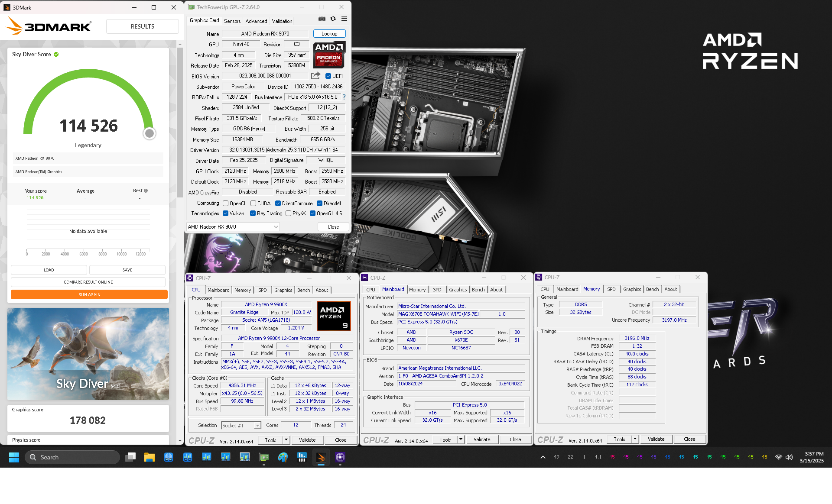Click the LOAD button in 3DMark
The width and height of the screenshot is (832, 504).
tap(49, 270)
